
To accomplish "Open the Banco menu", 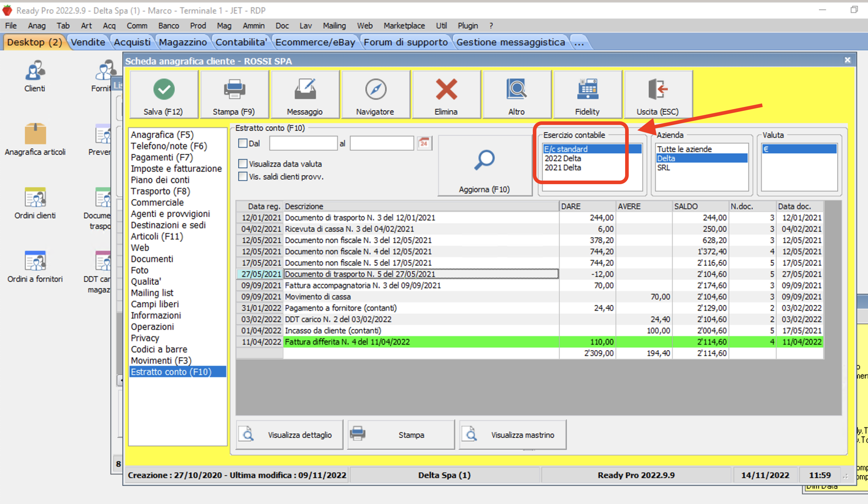I will [x=168, y=26].
